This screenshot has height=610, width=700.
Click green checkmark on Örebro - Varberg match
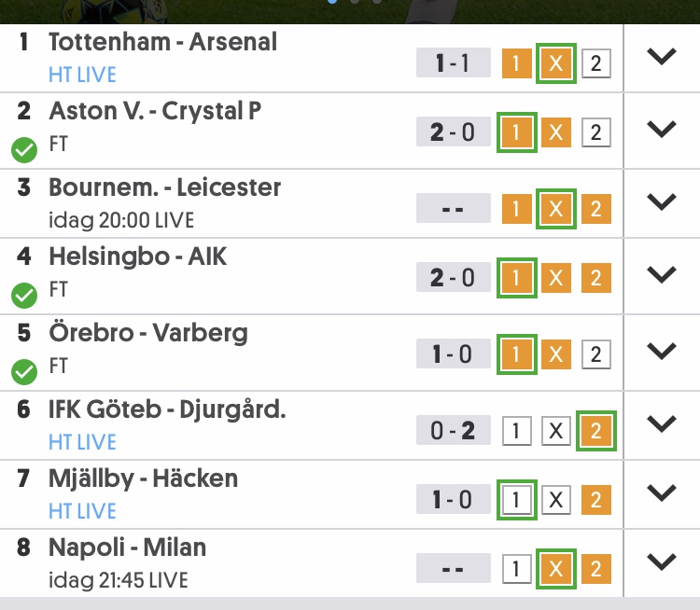point(24,372)
